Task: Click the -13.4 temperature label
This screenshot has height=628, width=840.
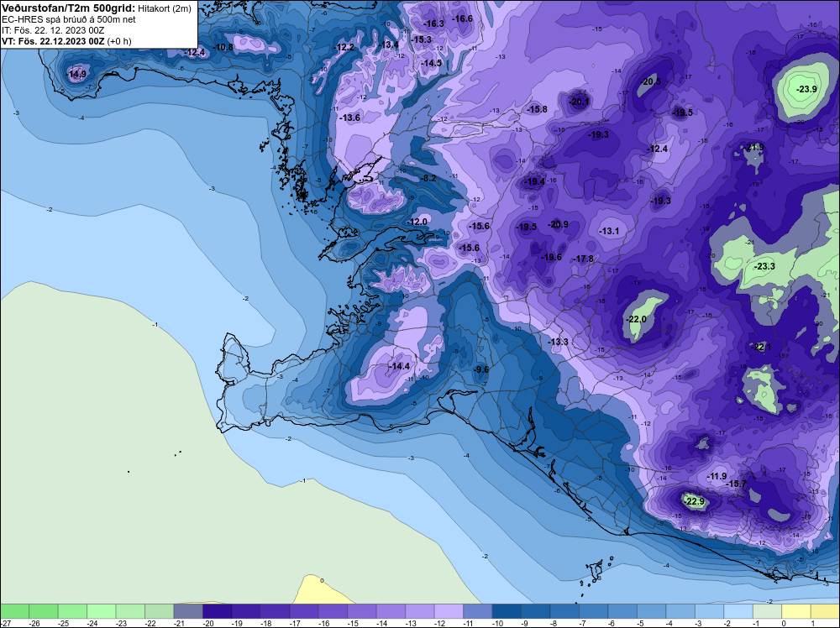Action: (x=389, y=44)
